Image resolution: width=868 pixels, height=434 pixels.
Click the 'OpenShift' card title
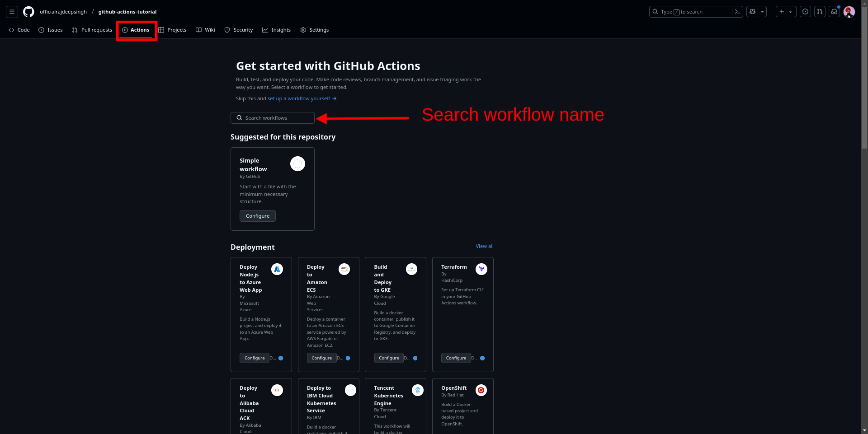pyautogui.click(x=454, y=388)
